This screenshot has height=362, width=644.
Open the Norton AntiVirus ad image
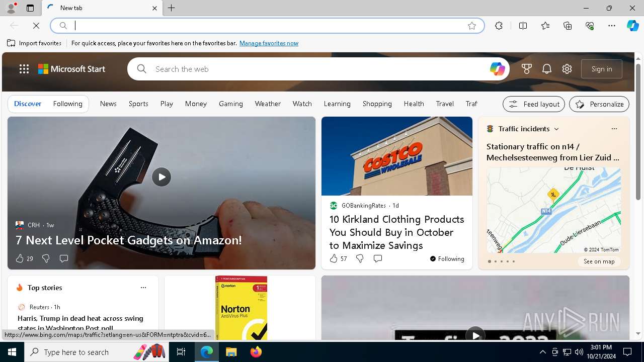click(x=241, y=308)
